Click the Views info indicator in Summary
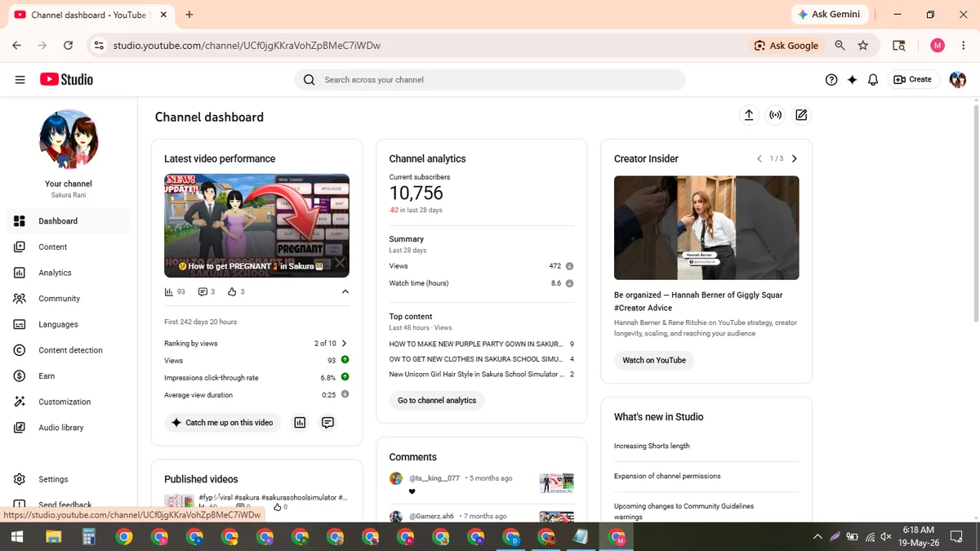 (x=569, y=266)
